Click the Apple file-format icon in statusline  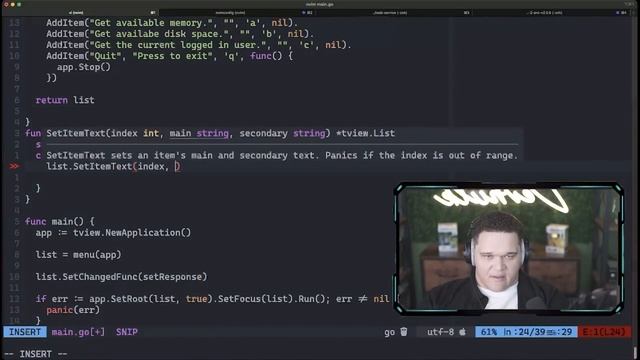[x=462, y=332]
